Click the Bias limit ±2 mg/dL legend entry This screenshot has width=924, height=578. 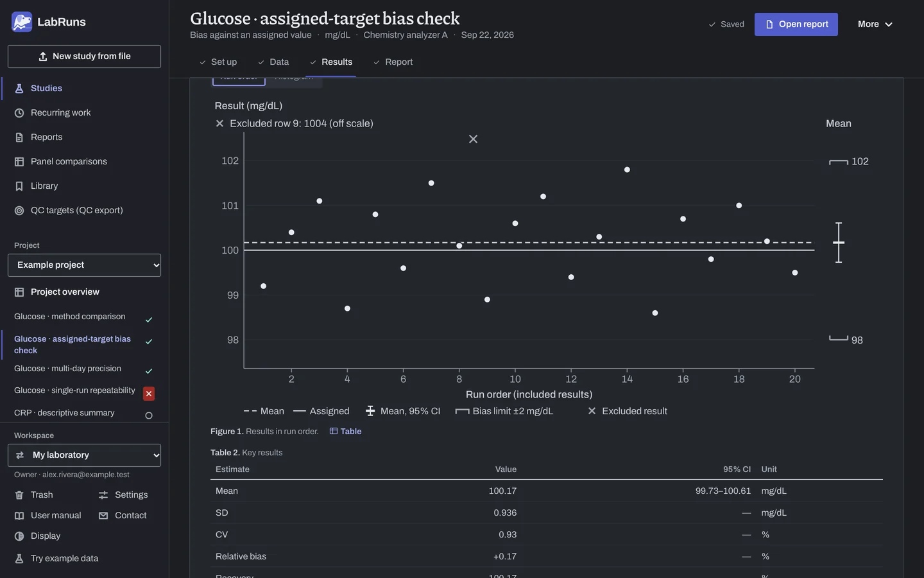point(504,411)
